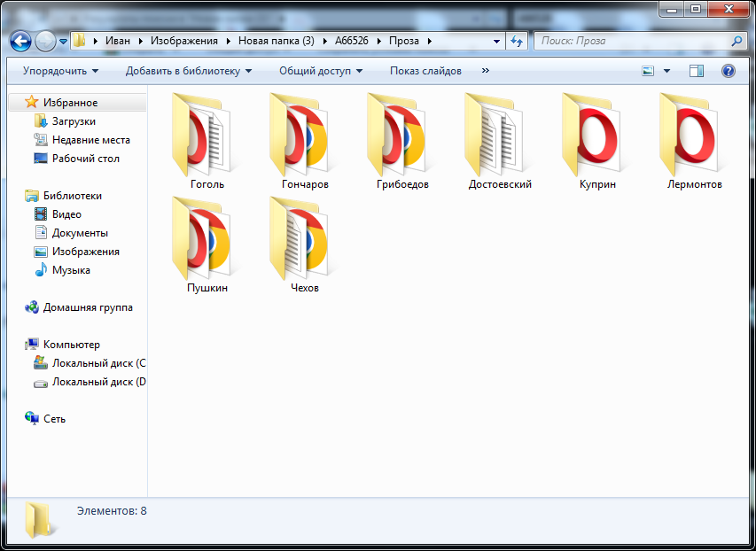Open Help with the question mark icon
Image resolution: width=756 pixels, height=551 pixels.
pos(728,72)
